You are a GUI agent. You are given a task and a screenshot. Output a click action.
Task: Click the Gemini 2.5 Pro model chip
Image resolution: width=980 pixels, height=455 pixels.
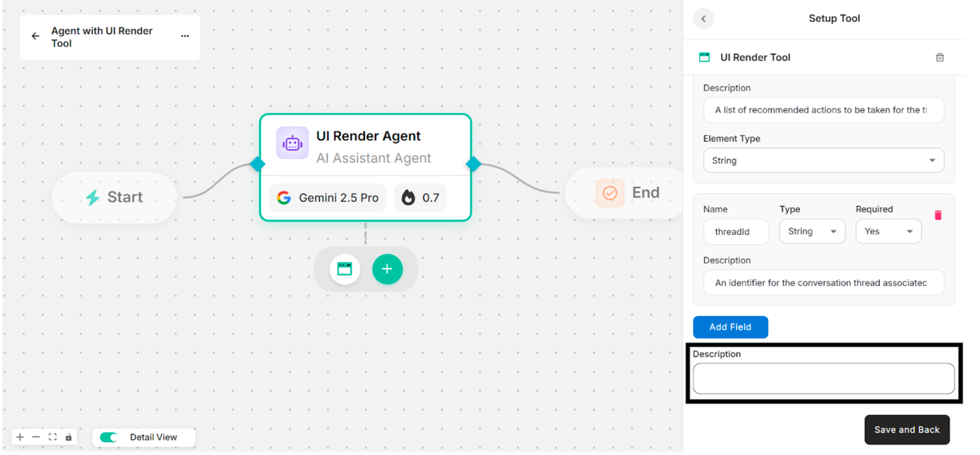[x=328, y=198]
